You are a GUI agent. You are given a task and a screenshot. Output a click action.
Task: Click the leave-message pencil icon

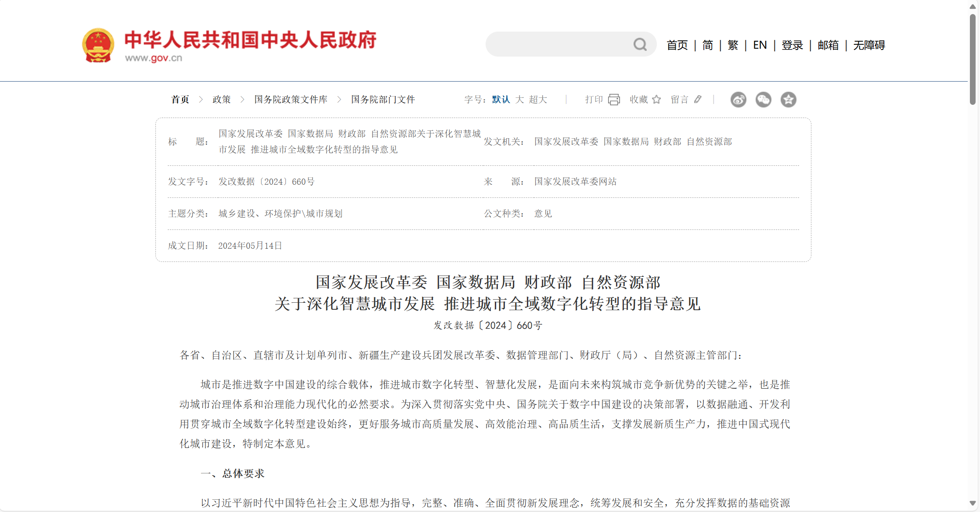coord(698,100)
